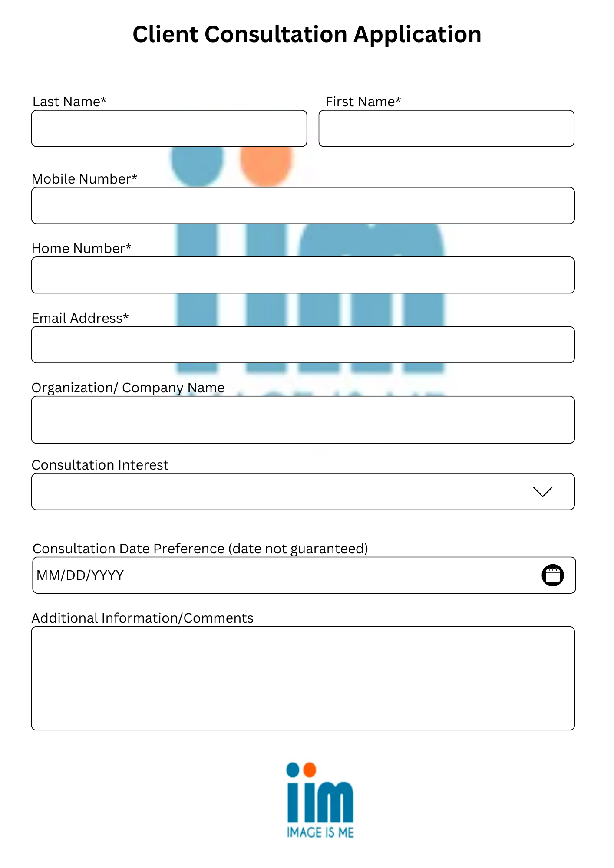
Task: Focus the Last Name input field
Action: point(169,128)
